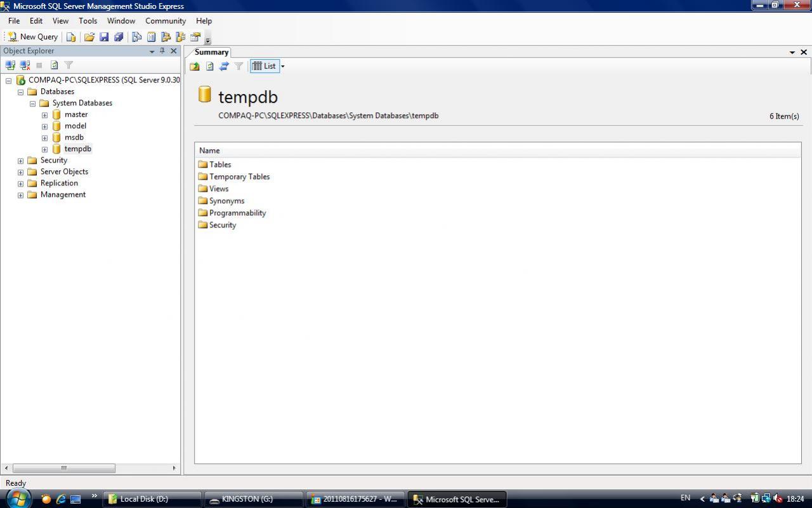Viewport: 812px width, 508px height.
Task: Click the Refresh icon in Summary toolbar
Action: 209,66
